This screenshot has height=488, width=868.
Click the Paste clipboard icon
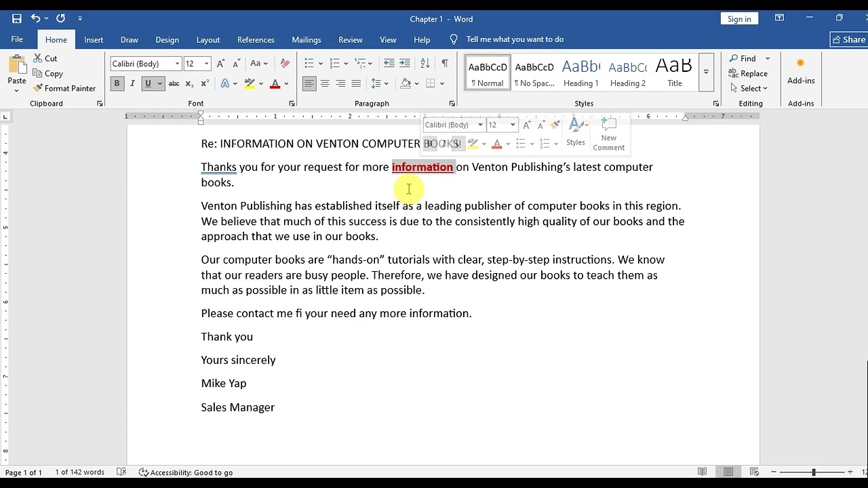17,66
